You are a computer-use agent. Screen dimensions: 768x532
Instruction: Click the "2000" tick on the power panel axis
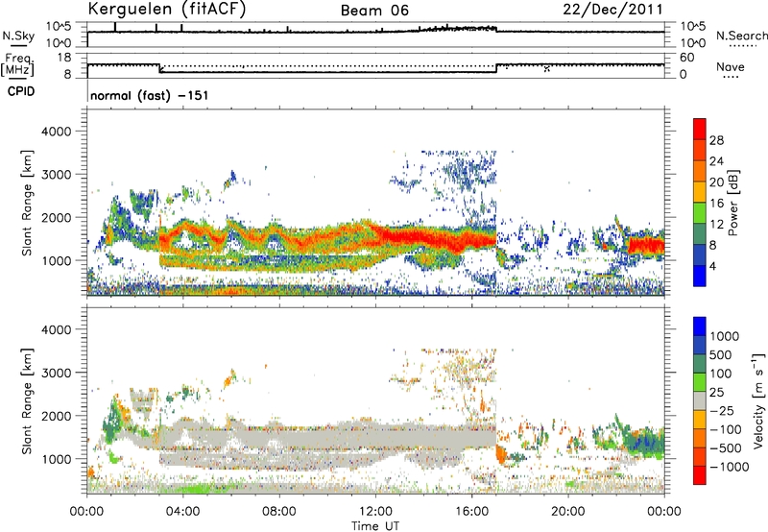(56, 217)
